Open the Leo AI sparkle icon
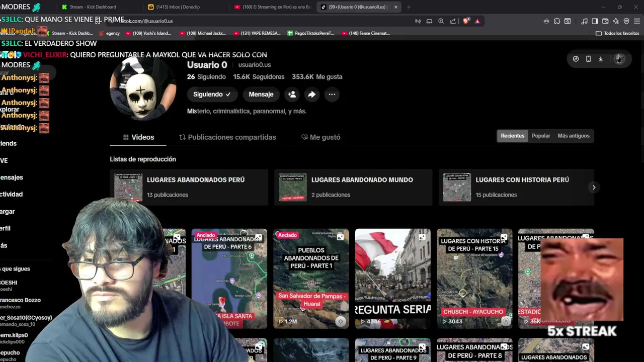The width and height of the screenshot is (644, 362). pos(616,21)
